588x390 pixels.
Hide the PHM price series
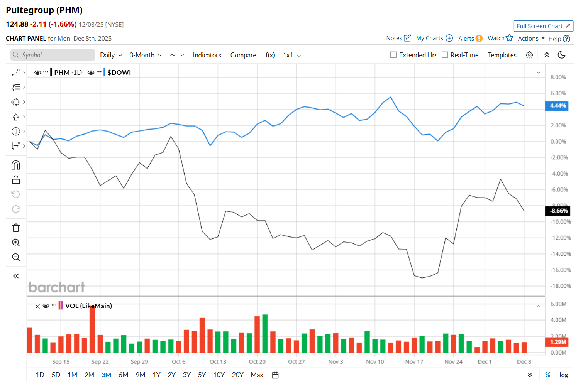click(x=37, y=73)
